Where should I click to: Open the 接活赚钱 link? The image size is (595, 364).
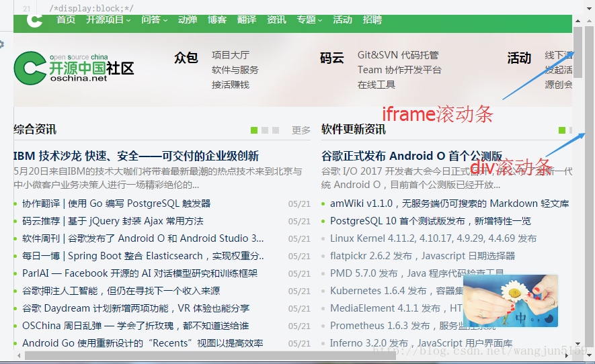click(x=231, y=85)
